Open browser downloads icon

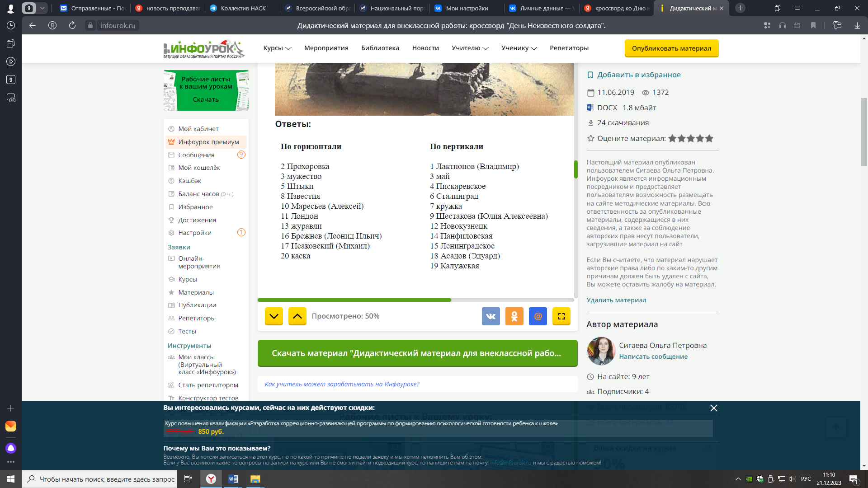click(857, 25)
